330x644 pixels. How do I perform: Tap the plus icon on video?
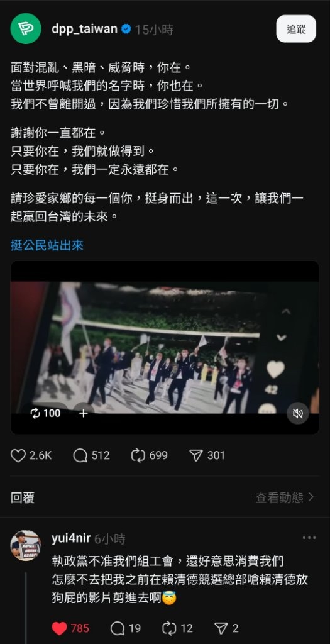[x=84, y=413]
